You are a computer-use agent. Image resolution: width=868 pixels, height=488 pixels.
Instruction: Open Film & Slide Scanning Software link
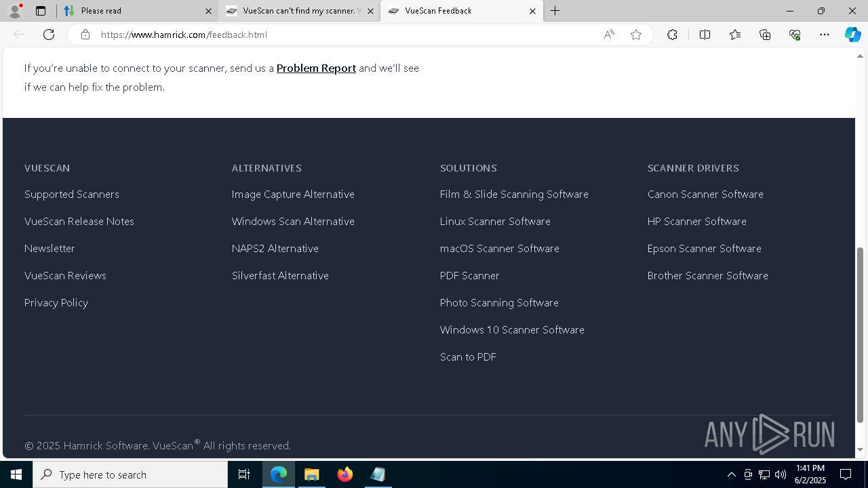[x=514, y=195]
